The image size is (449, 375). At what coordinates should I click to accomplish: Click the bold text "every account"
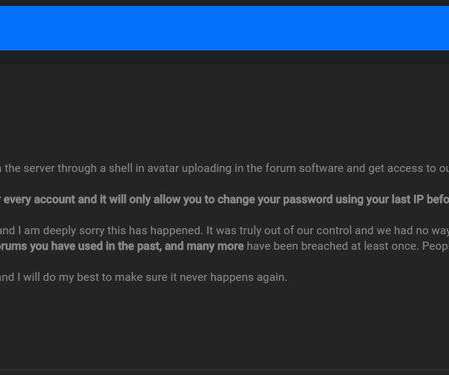pyautogui.click(x=40, y=199)
